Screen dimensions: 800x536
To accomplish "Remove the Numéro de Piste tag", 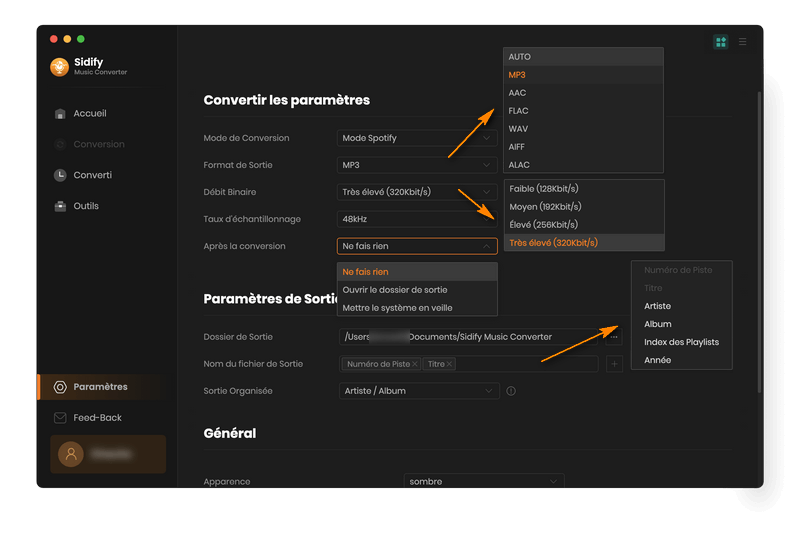I will point(415,364).
